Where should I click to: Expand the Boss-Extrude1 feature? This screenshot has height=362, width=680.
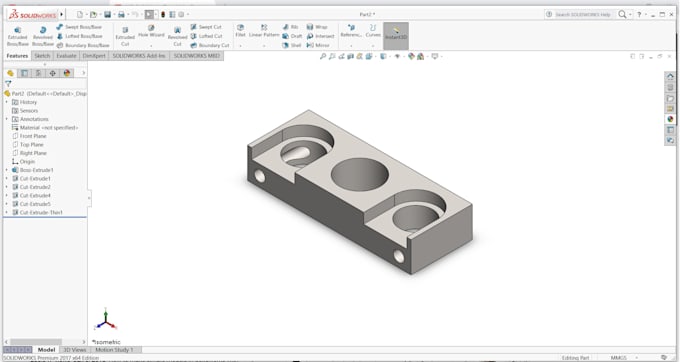click(7, 170)
